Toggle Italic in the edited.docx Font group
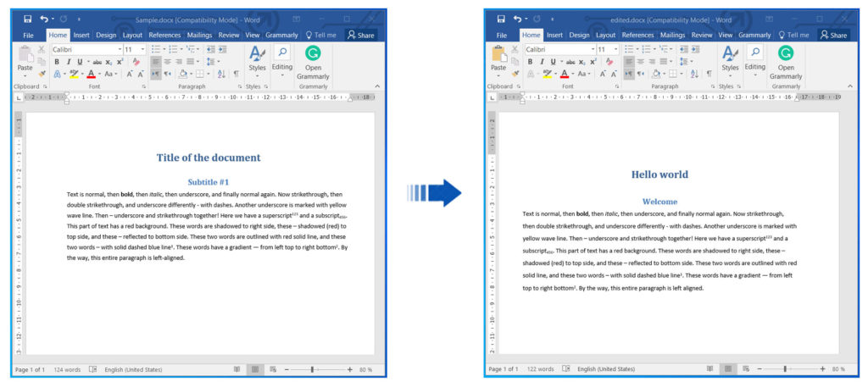Viewport: 868px width, 387px height. pyautogui.click(x=541, y=62)
